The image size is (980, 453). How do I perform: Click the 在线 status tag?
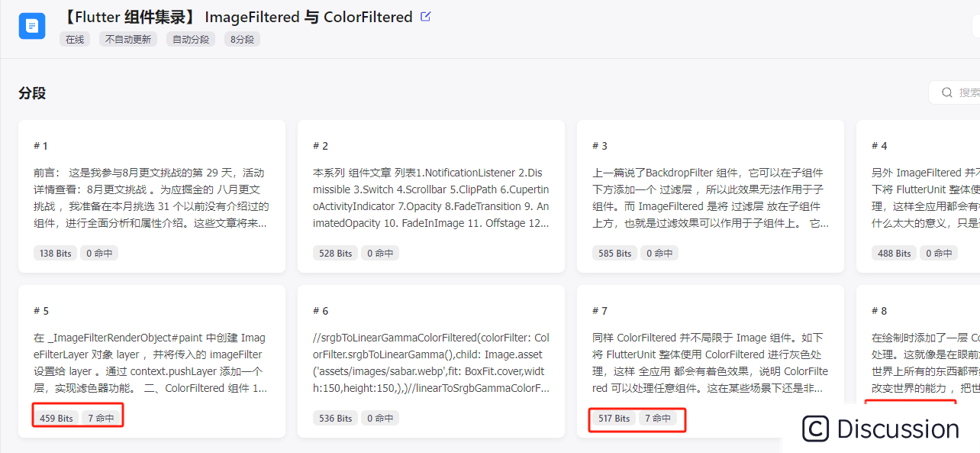pyautogui.click(x=75, y=39)
